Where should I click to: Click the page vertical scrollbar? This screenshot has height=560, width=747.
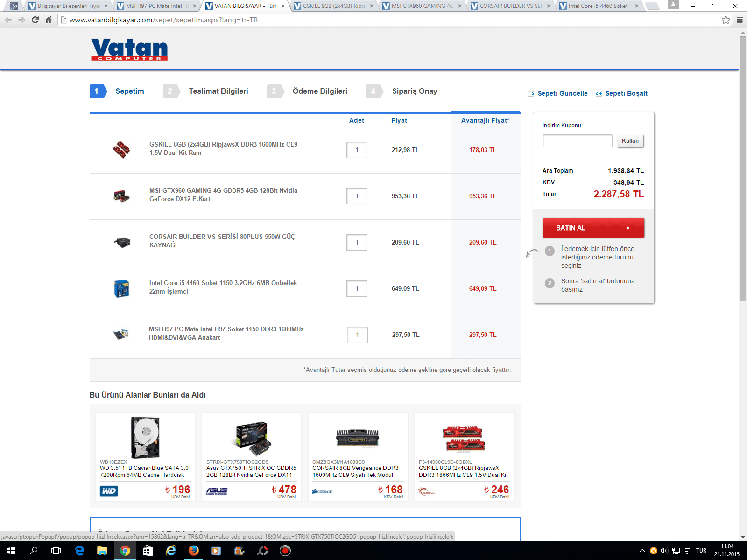point(743,168)
